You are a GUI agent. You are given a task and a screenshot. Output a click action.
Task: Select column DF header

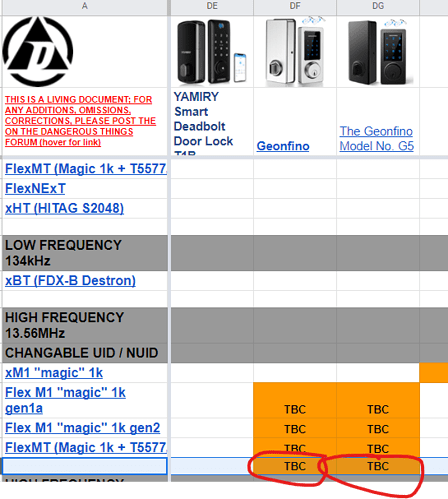click(x=295, y=6)
